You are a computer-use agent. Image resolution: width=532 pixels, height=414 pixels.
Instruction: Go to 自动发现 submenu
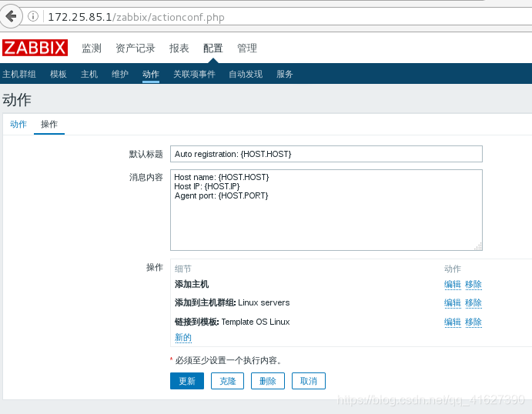246,74
